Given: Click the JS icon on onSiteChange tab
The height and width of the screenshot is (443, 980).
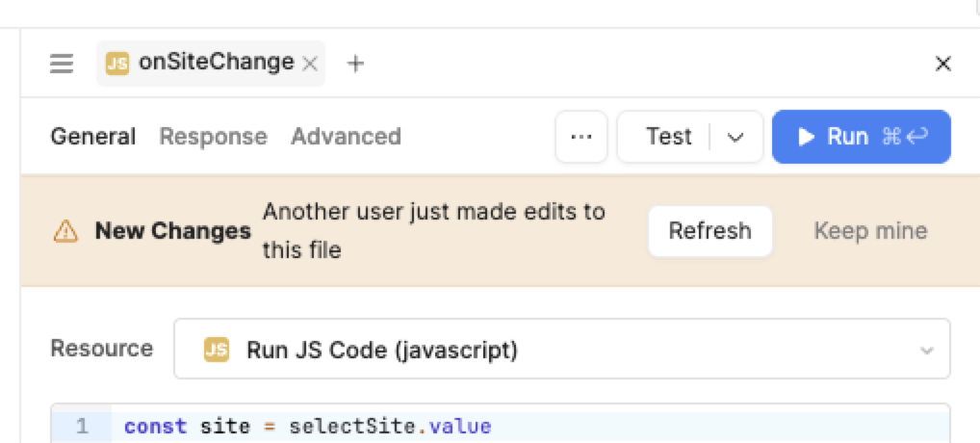Looking at the screenshot, I should (117, 64).
